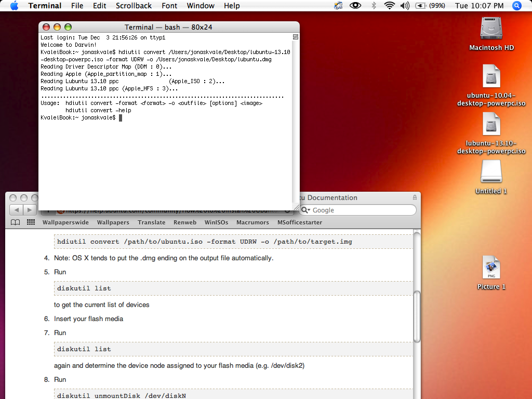The width and height of the screenshot is (532, 399).
Task: Open the Font menu
Action: [x=169, y=6]
